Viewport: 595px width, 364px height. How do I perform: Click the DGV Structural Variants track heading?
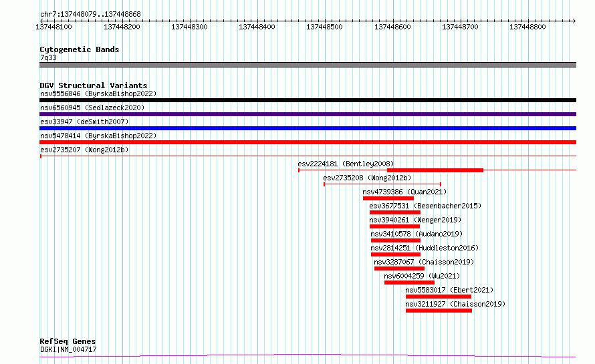pos(94,85)
